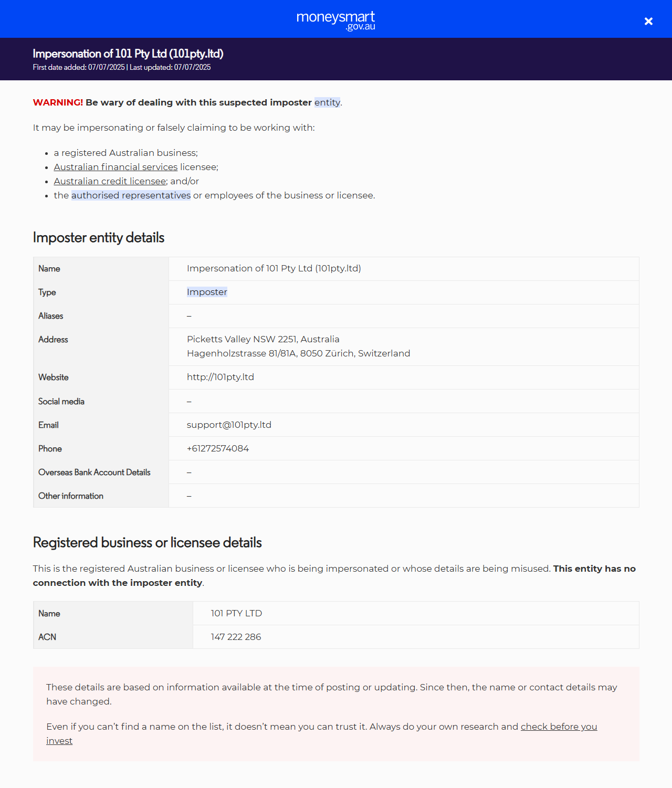Open the Australian credit licensee link
This screenshot has width=672, height=788.
click(x=110, y=181)
